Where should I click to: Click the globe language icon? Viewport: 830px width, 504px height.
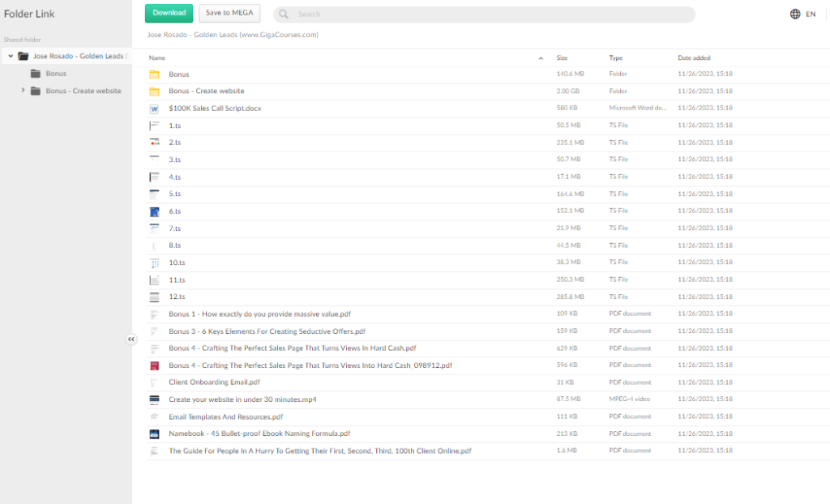click(795, 14)
